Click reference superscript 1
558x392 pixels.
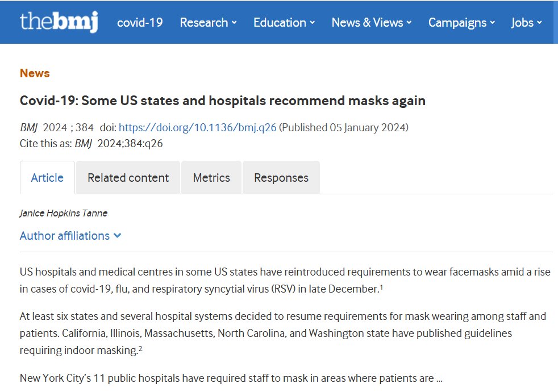(381, 287)
